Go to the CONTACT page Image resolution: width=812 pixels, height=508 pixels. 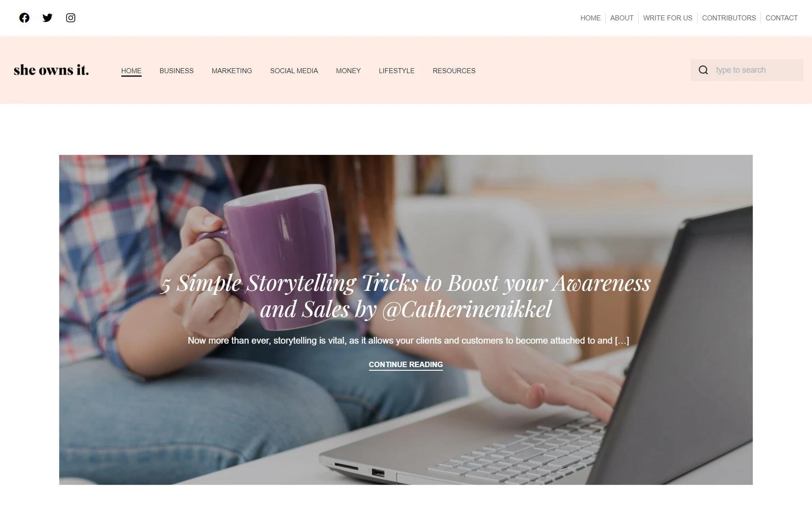[x=781, y=18]
